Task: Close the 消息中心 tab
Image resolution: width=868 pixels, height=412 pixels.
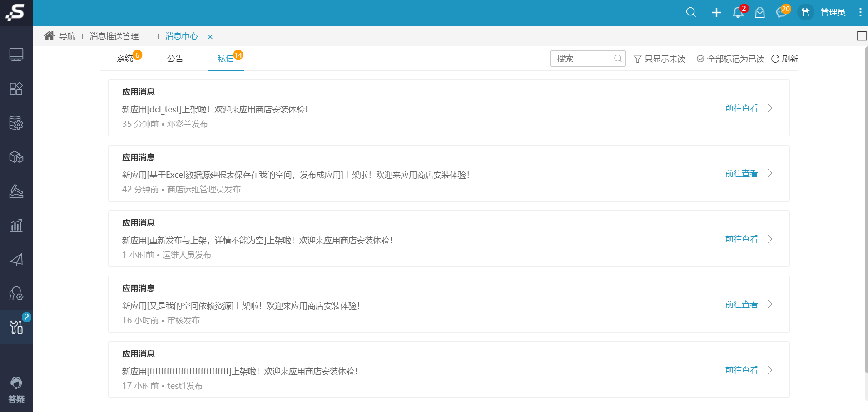Action: pos(210,37)
